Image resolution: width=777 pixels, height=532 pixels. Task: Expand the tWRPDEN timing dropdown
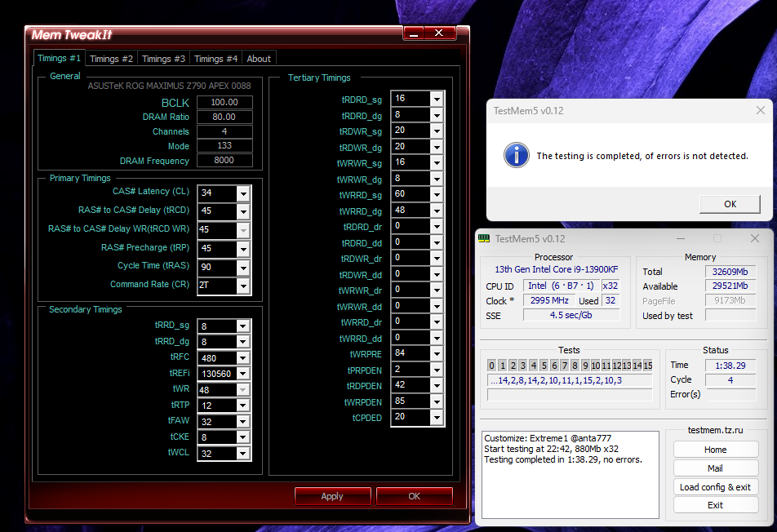click(437, 401)
